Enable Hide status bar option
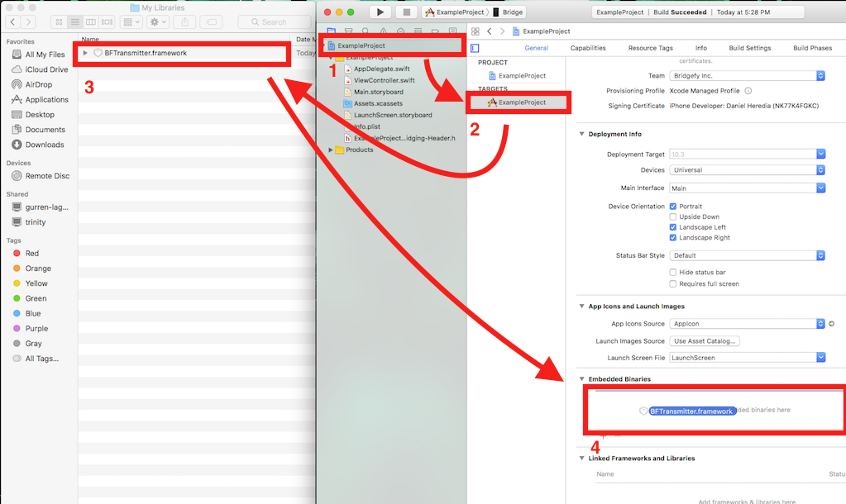846x504 pixels. coord(673,272)
